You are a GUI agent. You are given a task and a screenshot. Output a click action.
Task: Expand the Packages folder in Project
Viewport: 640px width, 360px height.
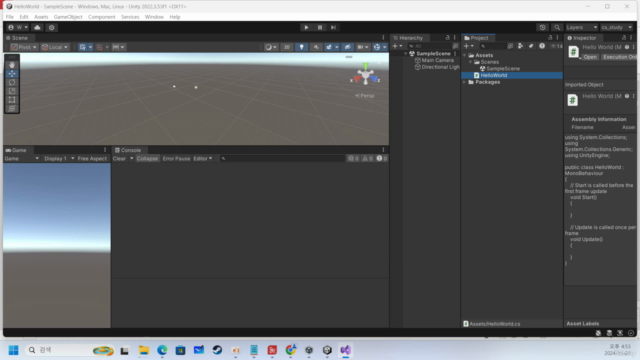[x=464, y=82]
